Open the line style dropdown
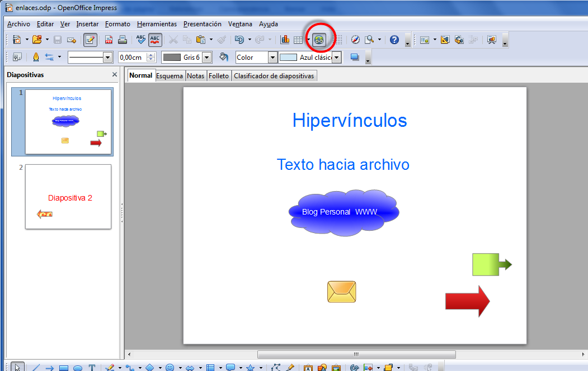 pos(107,58)
